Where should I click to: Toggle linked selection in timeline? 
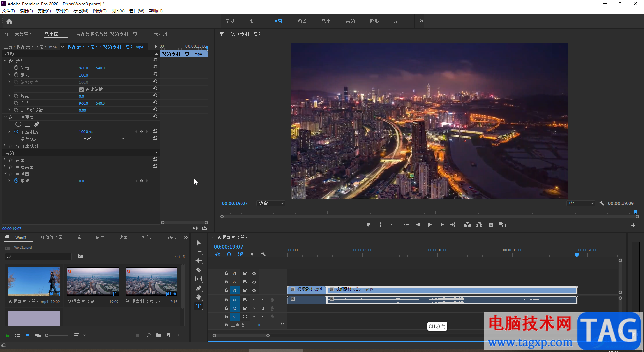(x=240, y=254)
